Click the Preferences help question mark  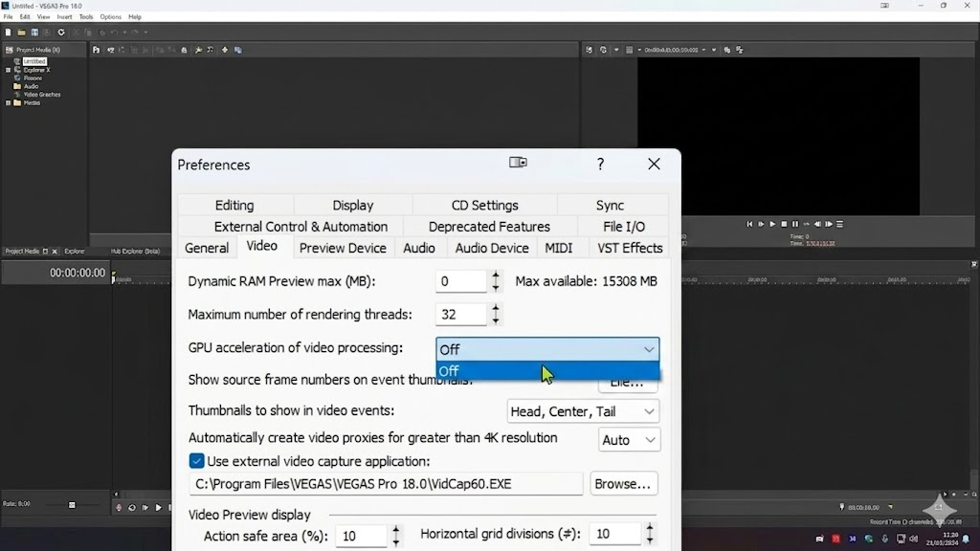pyautogui.click(x=600, y=165)
